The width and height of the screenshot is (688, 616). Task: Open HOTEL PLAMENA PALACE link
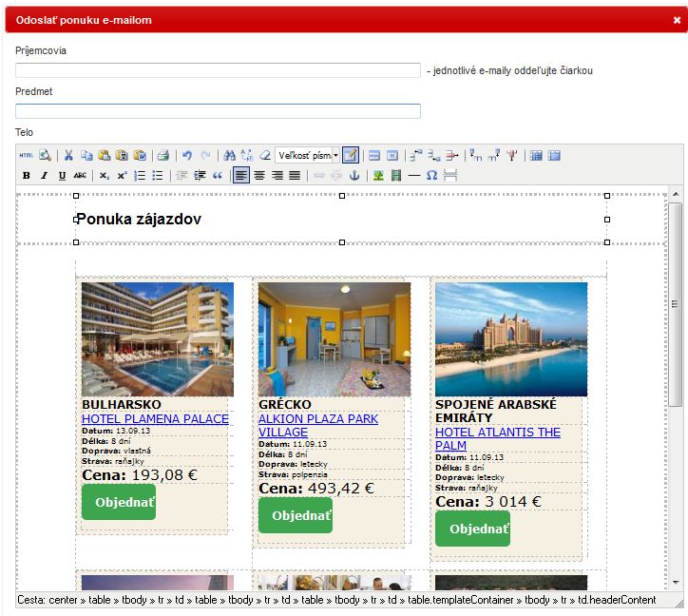[155, 419]
